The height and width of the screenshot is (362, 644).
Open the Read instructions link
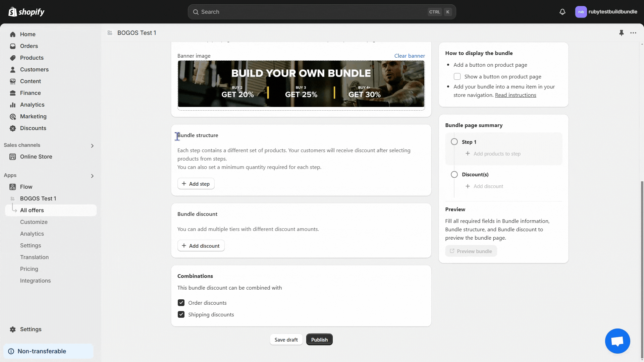[515, 95]
